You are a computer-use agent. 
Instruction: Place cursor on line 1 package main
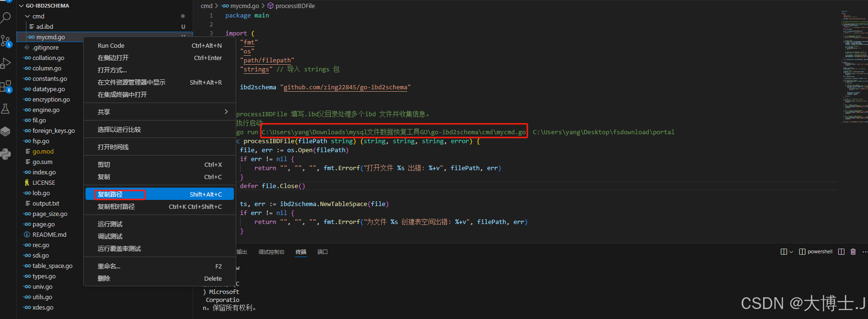coord(247,15)
